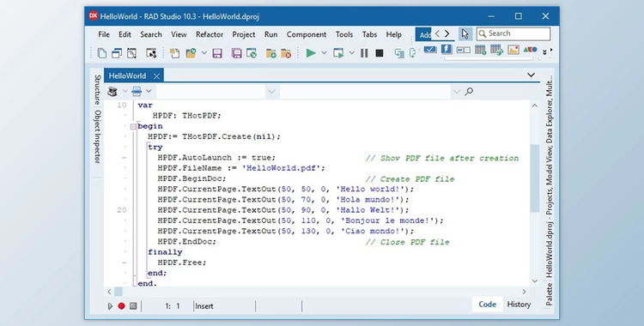Image resolution: width=644 pixels, height=326 pixels.
Task: Open the method navigation combo box
Action: click(x=371, y=92)
